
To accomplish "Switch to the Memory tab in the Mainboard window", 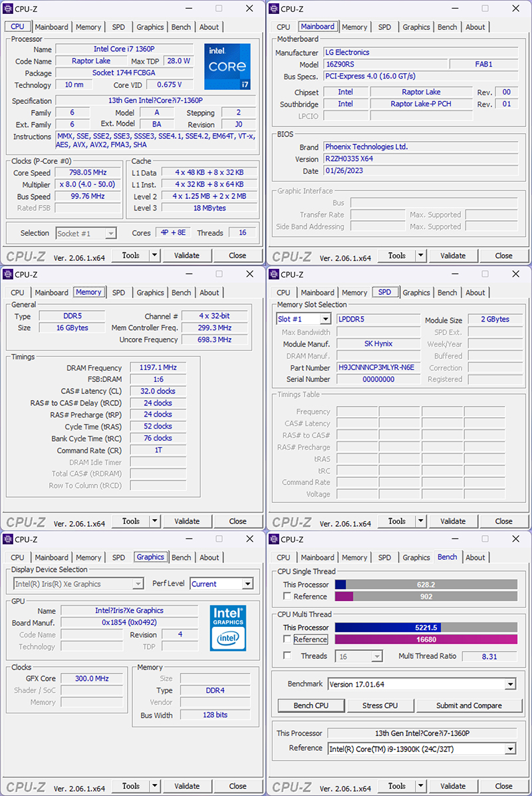I will pyautogui.click(x=354, y=27).
